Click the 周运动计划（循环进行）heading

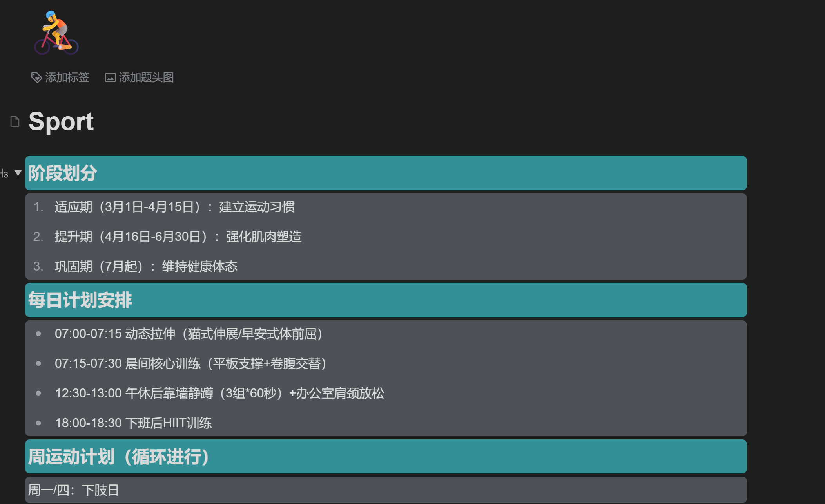[x=118, y=457]
